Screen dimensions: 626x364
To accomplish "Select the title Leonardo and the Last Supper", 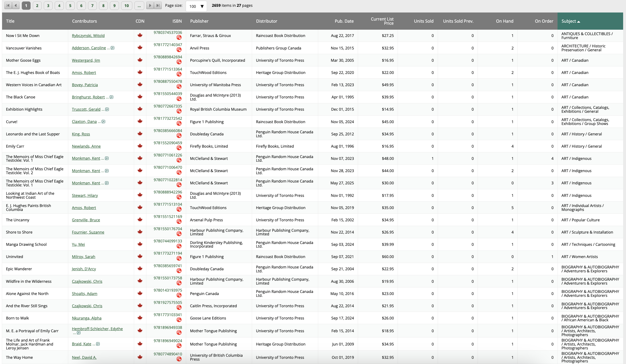I will click(x=33, y=134).
